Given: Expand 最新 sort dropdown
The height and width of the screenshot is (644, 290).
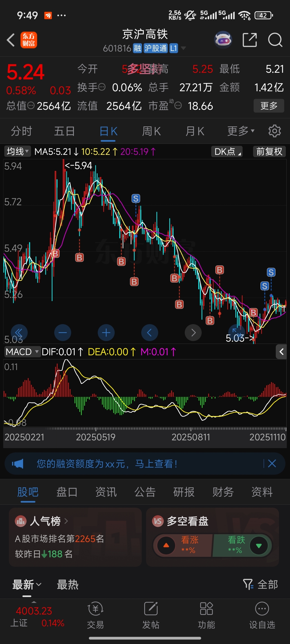Looking at the screenshot, I should tap(27, 584).
